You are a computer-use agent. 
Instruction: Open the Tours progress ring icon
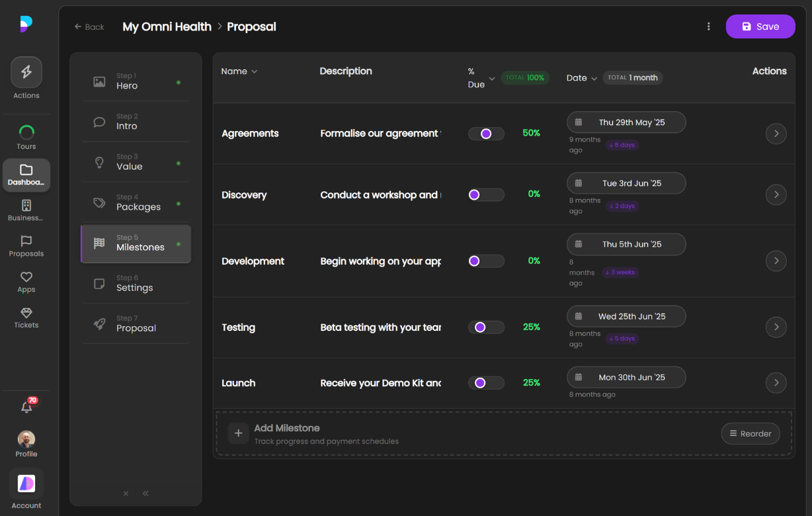tap(26, 132)
